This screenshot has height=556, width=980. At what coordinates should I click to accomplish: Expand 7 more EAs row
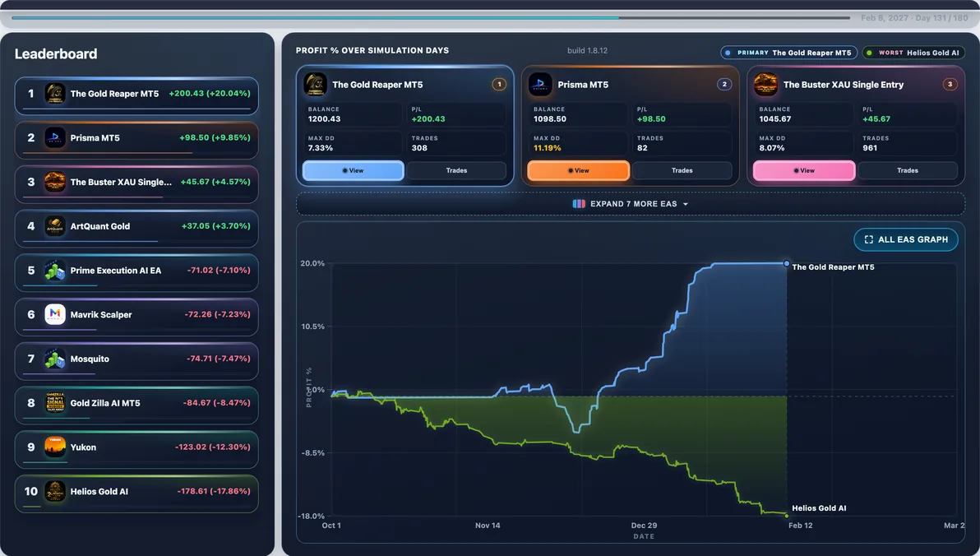coord(630,204)
